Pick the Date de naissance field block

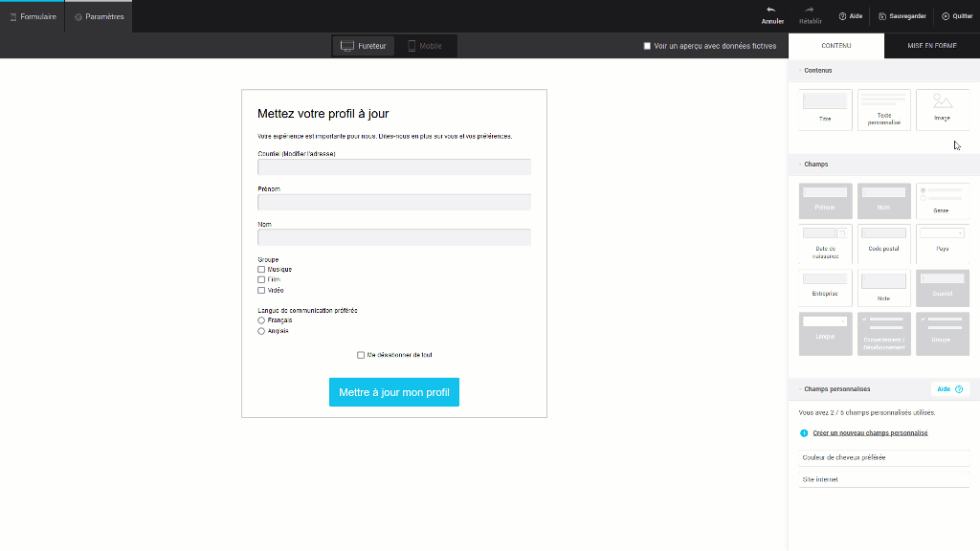pyautogui.click(x=824, y=244)
